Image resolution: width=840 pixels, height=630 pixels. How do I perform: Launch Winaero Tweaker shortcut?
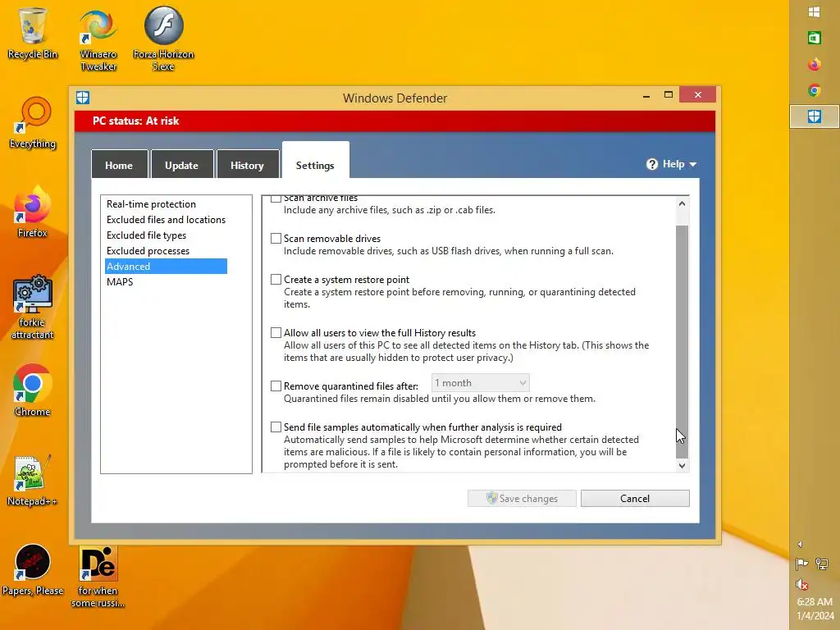(x=98, y=40)
